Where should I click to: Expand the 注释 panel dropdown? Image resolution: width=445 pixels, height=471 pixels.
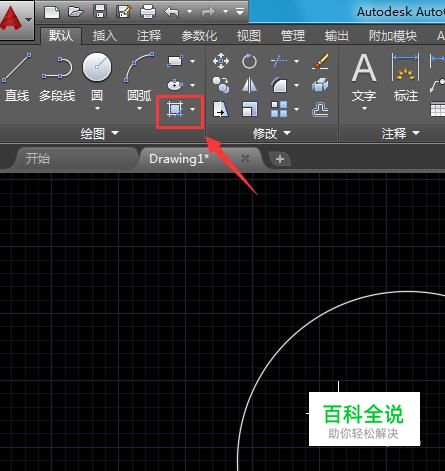(400, 134)
